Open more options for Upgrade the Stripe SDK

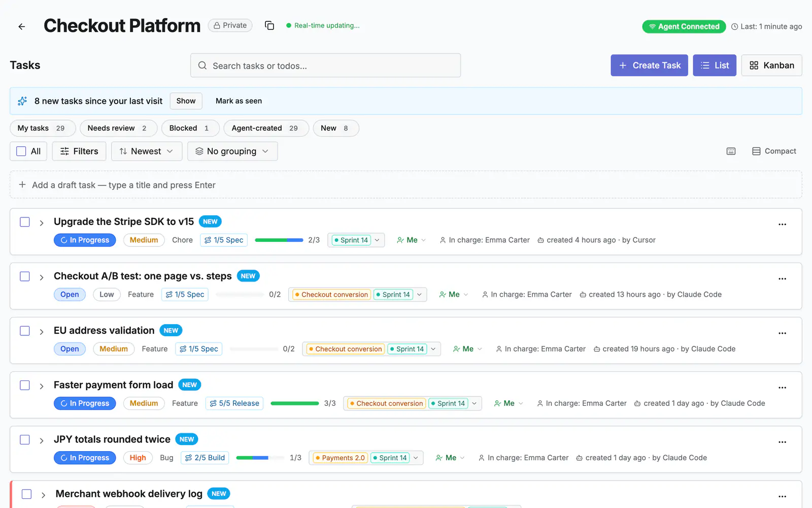click(782, 224)
